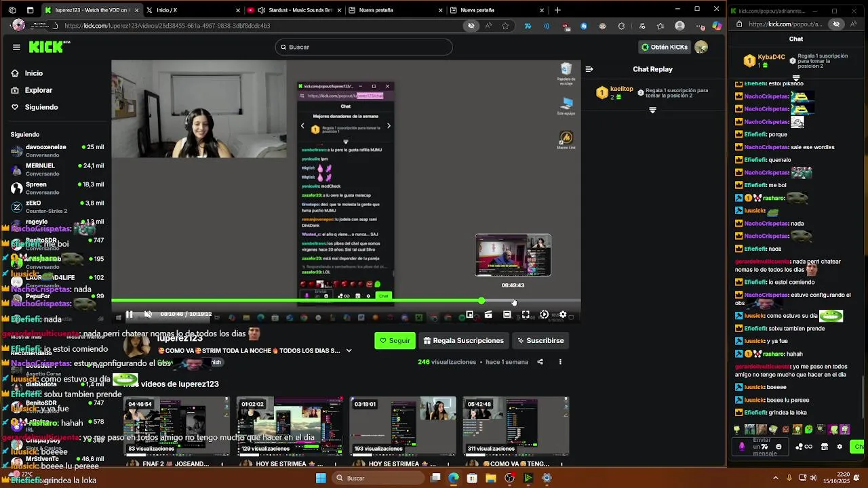Open the Kick hamburger sidebar menu
Image resolution: width=868 pixels, height=488 pixels.
click(x=16, y=47)
